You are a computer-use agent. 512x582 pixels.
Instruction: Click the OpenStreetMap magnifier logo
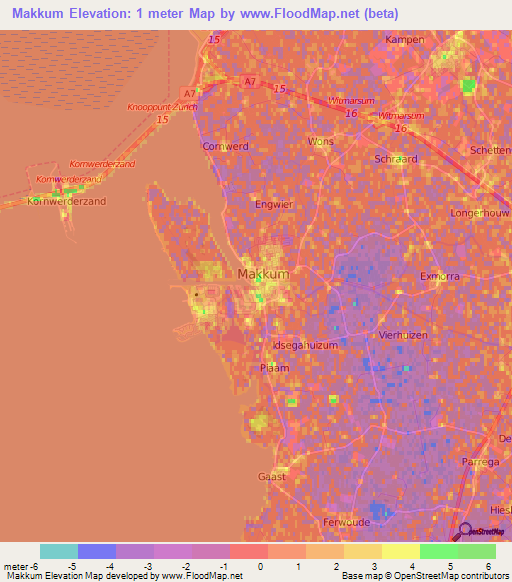pyautogui.click(x=479, y=532)
